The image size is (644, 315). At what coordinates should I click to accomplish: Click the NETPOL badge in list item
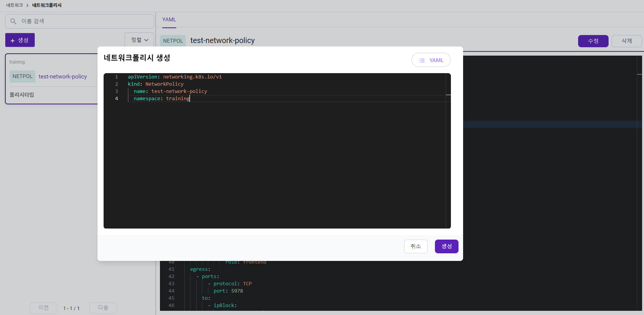tap(22, 77)
